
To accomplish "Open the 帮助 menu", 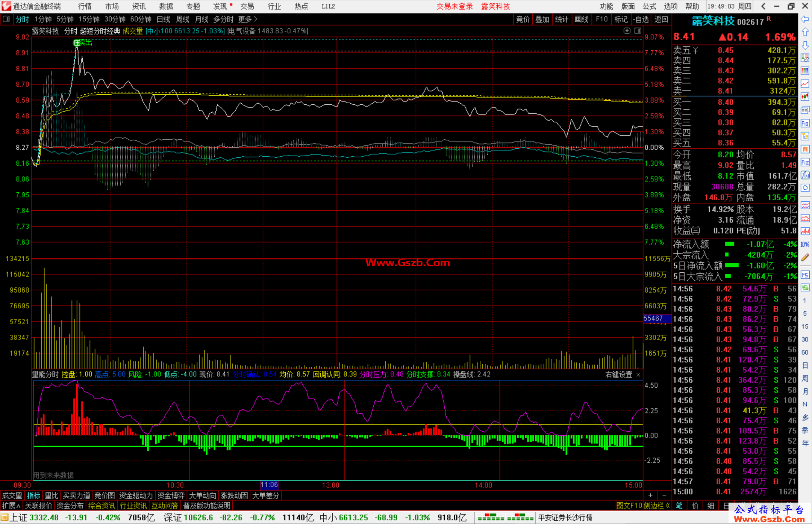I will [x=692, y=6].
